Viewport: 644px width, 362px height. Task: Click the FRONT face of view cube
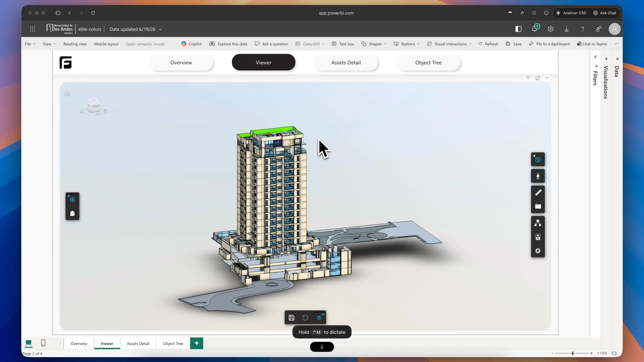[x=95, y=106]
